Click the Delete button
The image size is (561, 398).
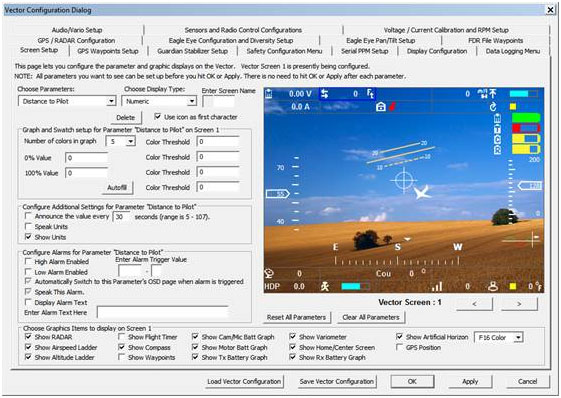coord(126,117)
